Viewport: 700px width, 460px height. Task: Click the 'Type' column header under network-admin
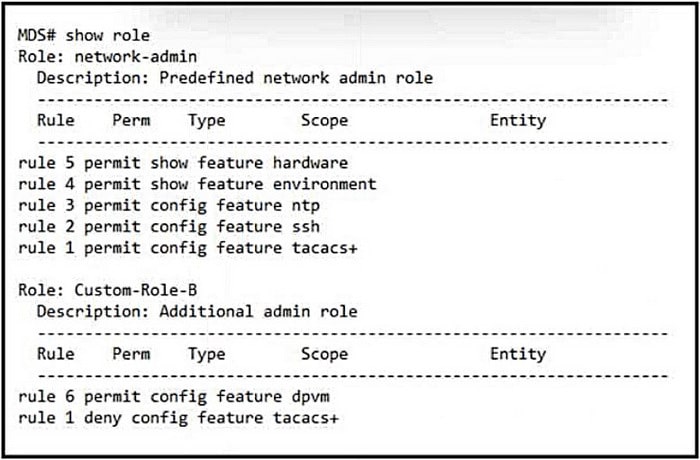click(206, 120)
